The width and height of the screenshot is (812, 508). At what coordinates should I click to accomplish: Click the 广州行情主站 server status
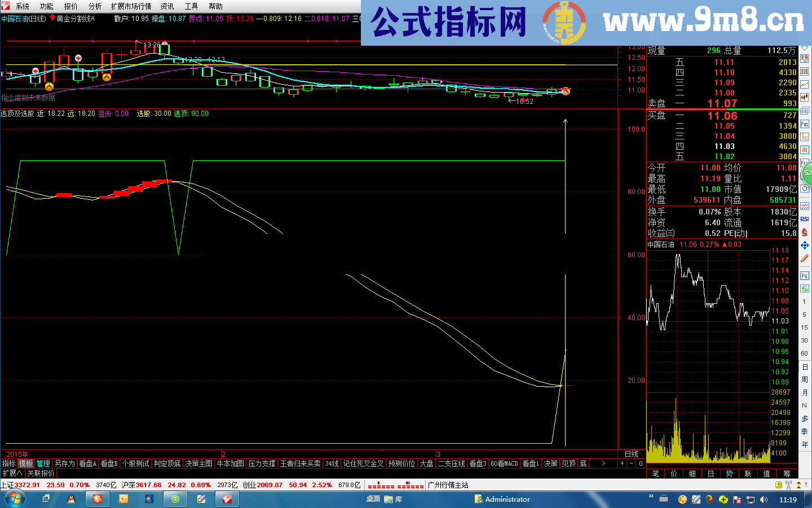(448, 485)
